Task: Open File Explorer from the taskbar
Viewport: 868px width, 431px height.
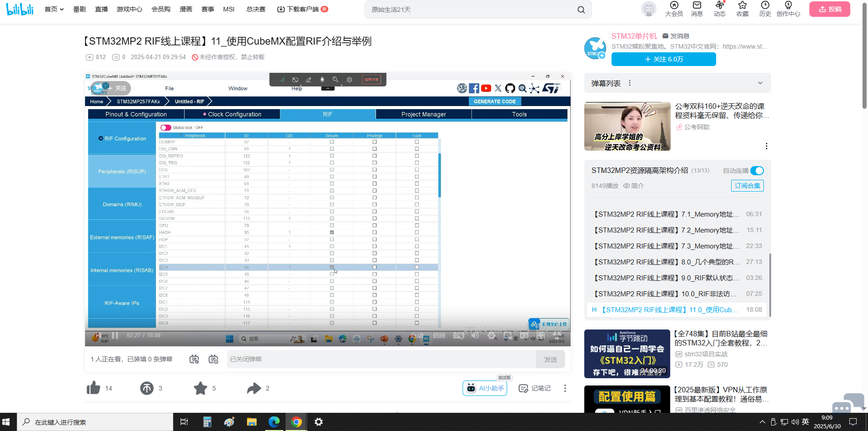Action: tap(251, 422)
